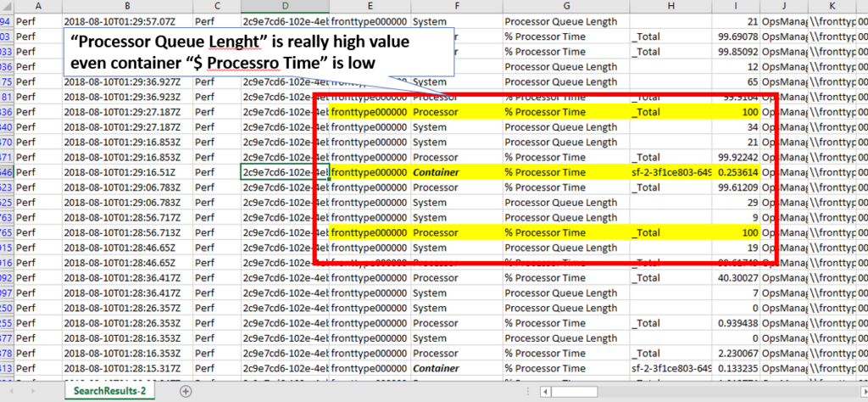
Task: Select Processor cell in the 0.939438 row
Action: coord(457,323)
